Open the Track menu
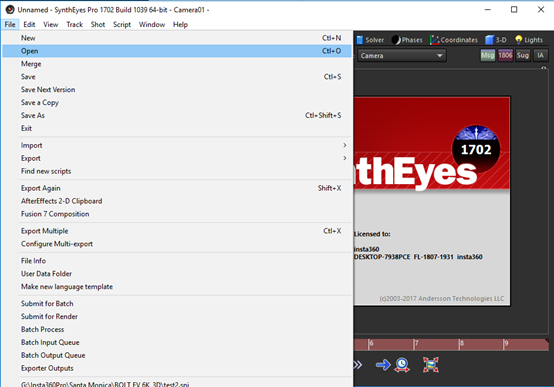This screenshot has width=554, height=387. 75,24
